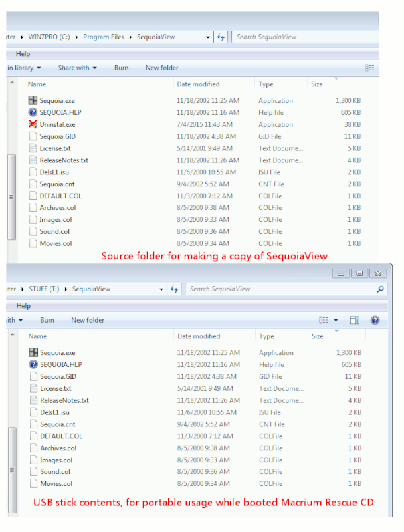
Task: Select Sequoia.GID name in STUFF (T:) window
Action: click(58, 376)
